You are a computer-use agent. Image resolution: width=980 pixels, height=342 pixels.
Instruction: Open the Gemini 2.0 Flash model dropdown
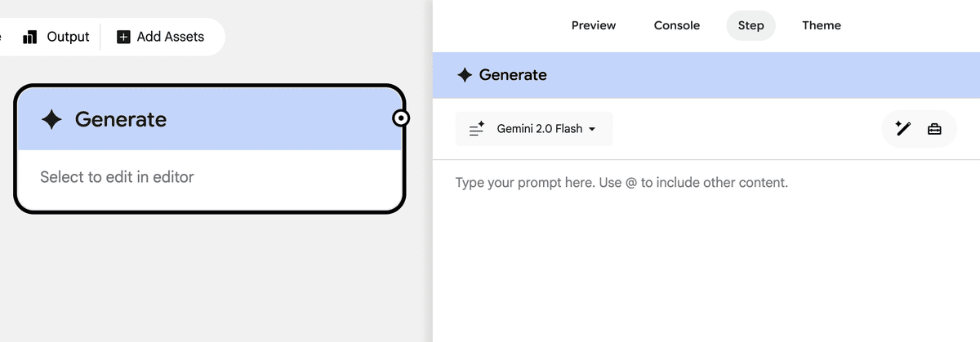(539, 129)
